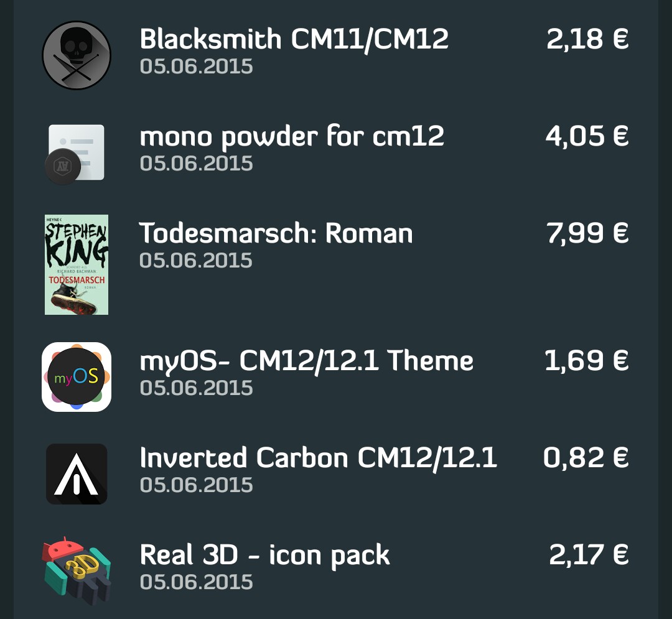Tap the Blacksmith skull icon
This screenshot has height=619, width=672.
pyautogui.click(x=77, y=55)
